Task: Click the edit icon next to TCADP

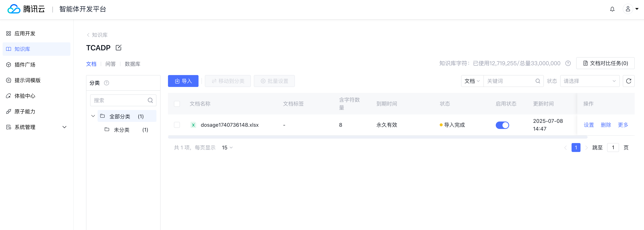Action: click(118, 48)
